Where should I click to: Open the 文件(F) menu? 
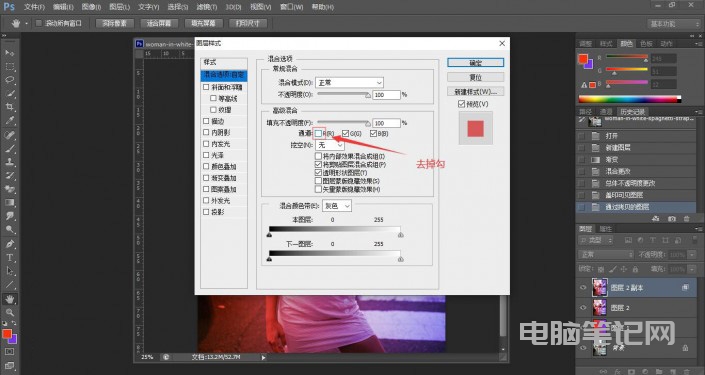(x=34, y=7)
